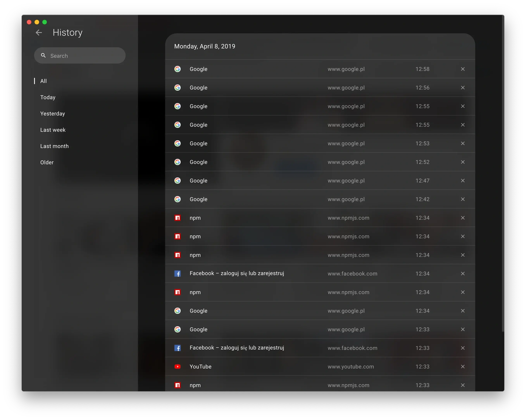526x420 pixels.
Task: Click www.facebook.com URL on the 12:33 row
Action: (352, 348)
